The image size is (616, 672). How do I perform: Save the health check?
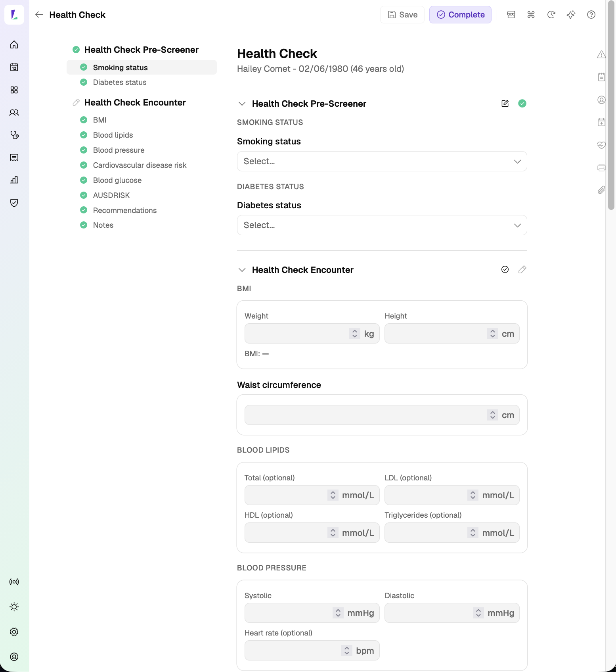pos(402,15)
